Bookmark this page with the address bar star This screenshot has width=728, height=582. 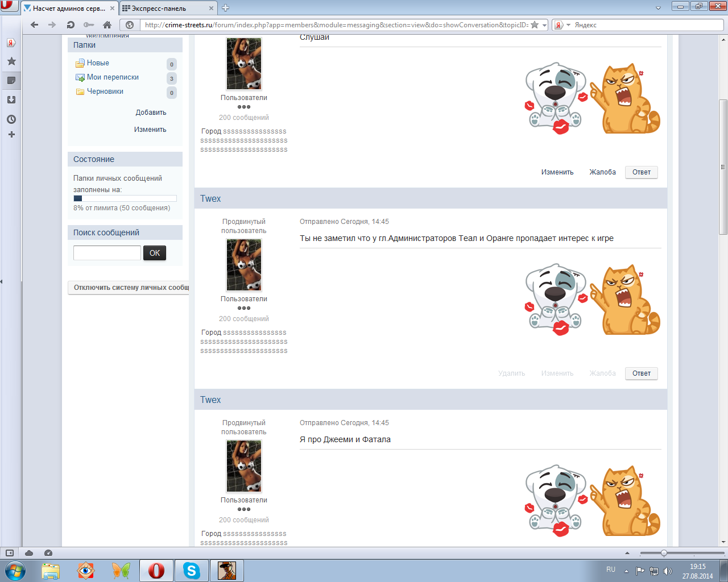[x=535, y=25]
